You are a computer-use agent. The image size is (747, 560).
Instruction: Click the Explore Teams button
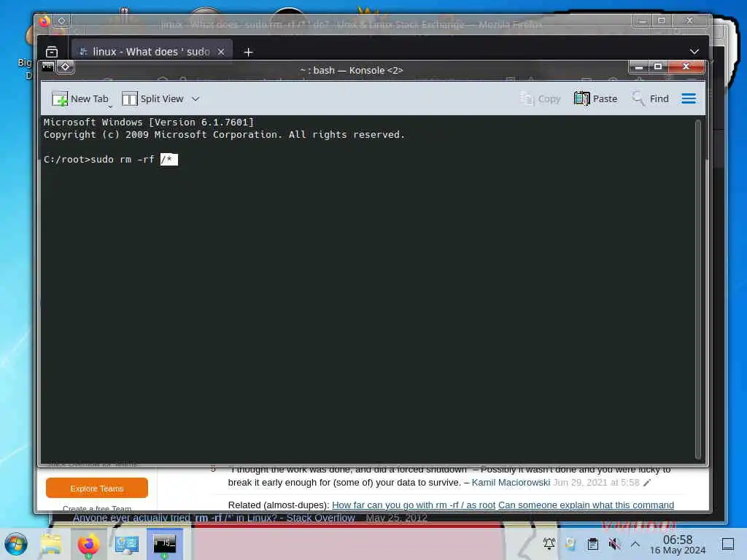coord(97,489)
